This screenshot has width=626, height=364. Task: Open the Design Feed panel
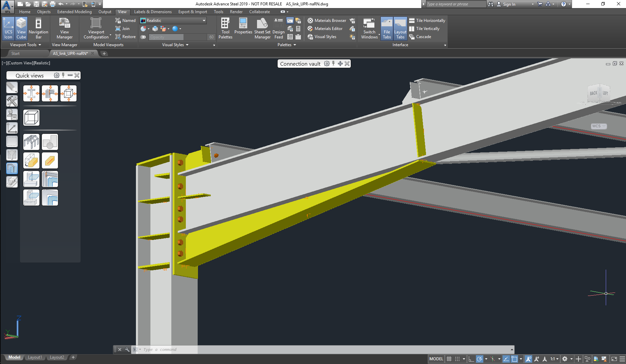[x=278, y=28]
